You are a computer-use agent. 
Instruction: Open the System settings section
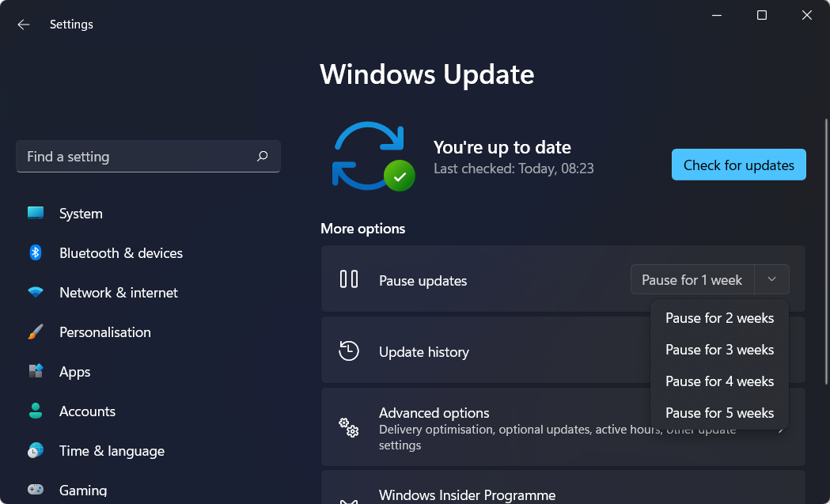[x=36, y=213]
